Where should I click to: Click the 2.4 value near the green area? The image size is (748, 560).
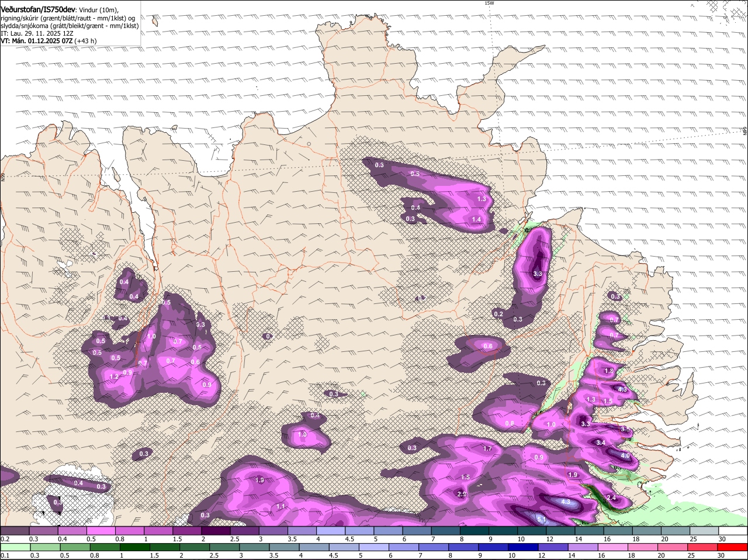tap(612, 497)
